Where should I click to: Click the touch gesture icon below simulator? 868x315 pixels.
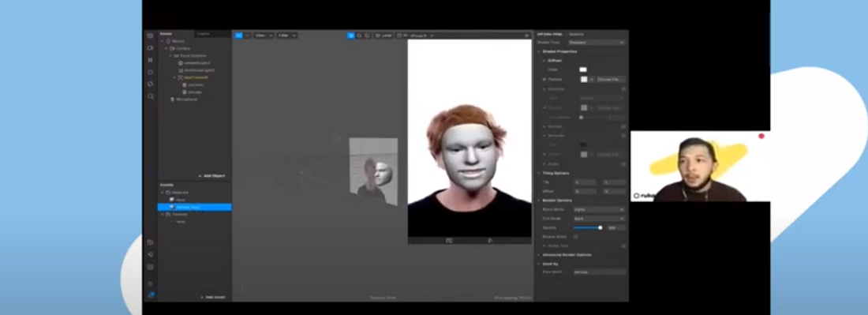490,241
